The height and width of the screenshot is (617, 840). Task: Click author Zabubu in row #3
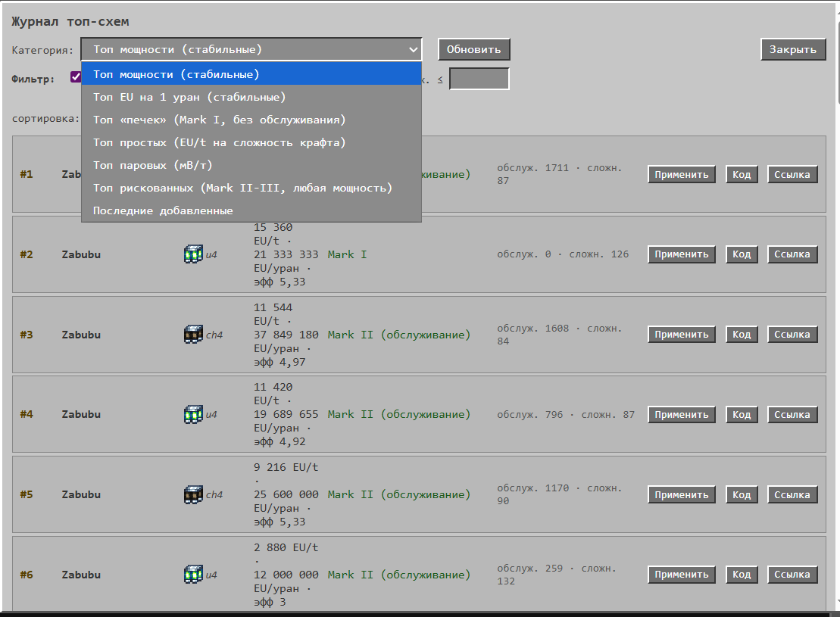tap(81, 335)
